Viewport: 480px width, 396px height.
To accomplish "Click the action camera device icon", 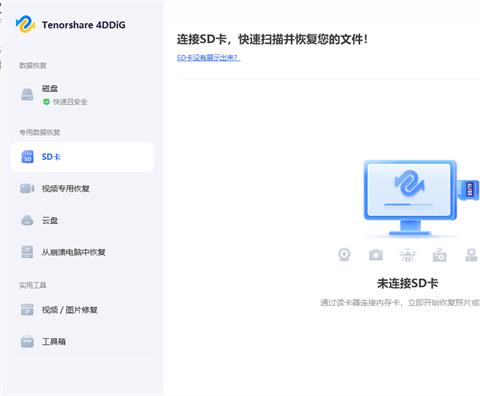I will [439, 255].
